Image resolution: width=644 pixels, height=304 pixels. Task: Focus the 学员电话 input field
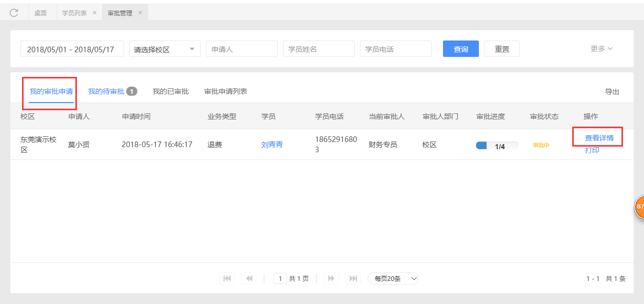pos(396,49)
